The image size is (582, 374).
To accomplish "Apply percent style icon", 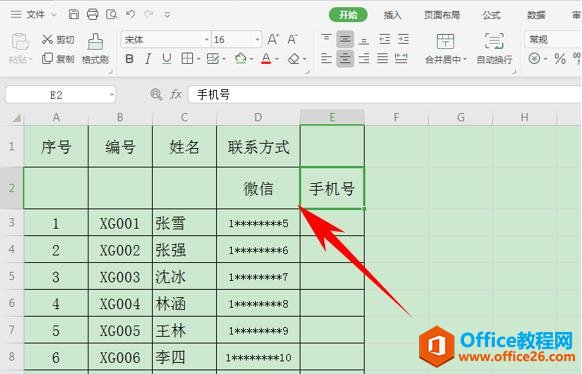I will pyautogui.click(x=560, y=59).
